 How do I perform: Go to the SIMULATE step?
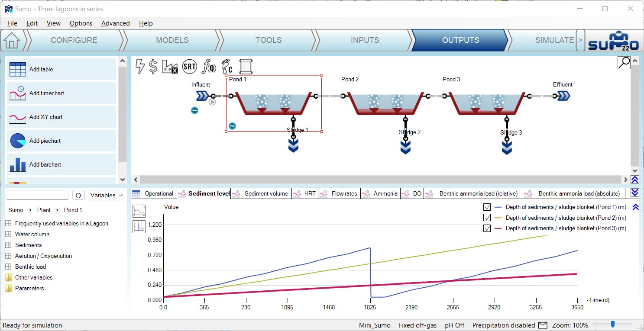click(554, 40)
